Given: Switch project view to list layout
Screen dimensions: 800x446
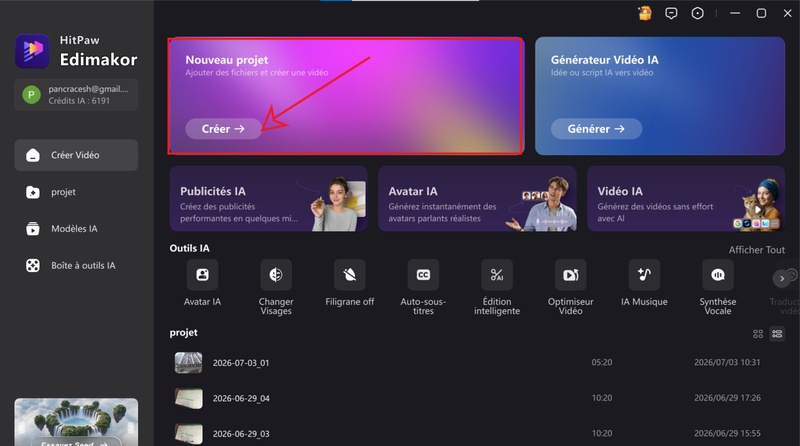Looking at the screenshot, I should [777, 334].
